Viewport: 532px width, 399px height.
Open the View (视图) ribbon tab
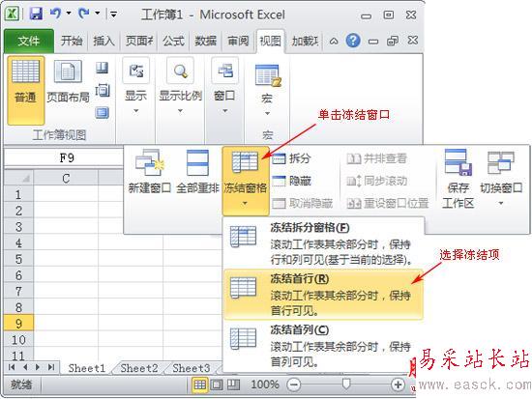click(x=270, y=41)
